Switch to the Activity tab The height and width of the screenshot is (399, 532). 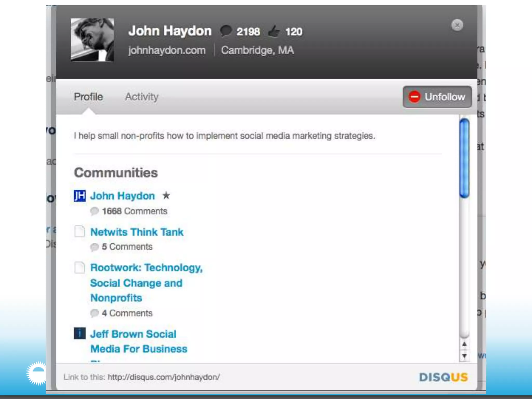142,97
